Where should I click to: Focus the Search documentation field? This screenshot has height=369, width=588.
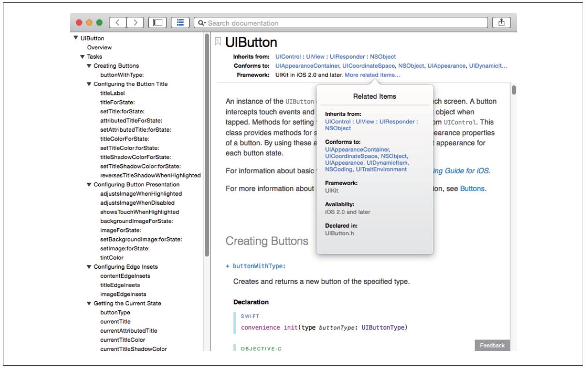pyautogui.click(x=340, y=23)
